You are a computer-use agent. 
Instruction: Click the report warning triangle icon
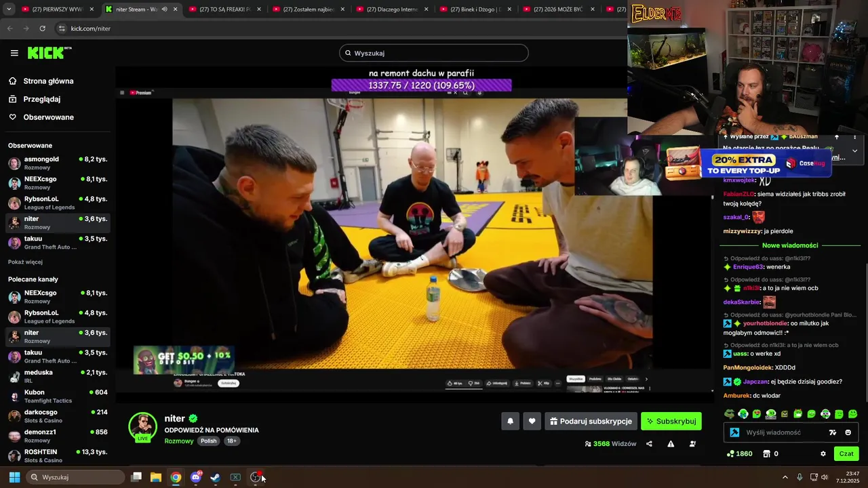point(671,444)
